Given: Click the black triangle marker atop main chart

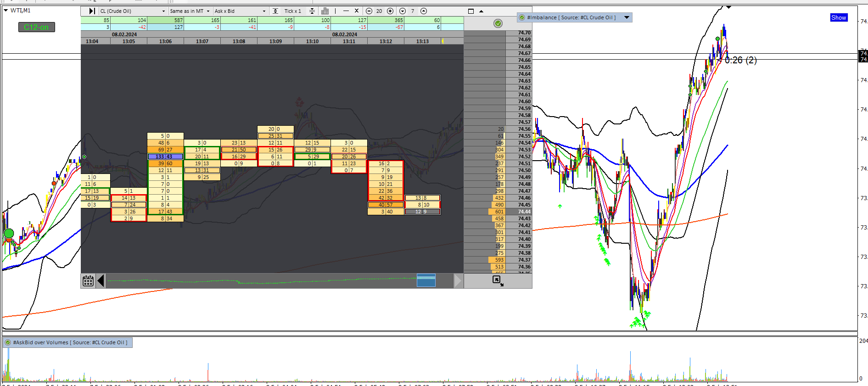Looking at the screenshot, I should click(728, 7).
